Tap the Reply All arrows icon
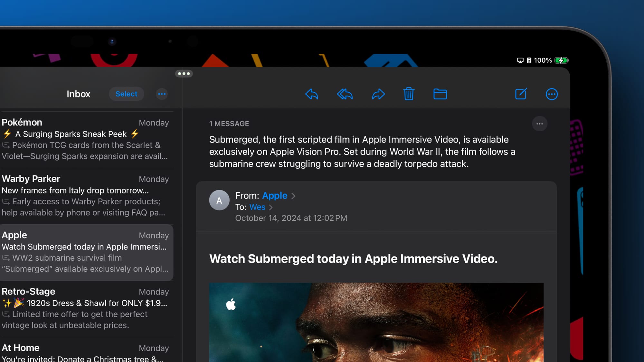 point(345,94)
